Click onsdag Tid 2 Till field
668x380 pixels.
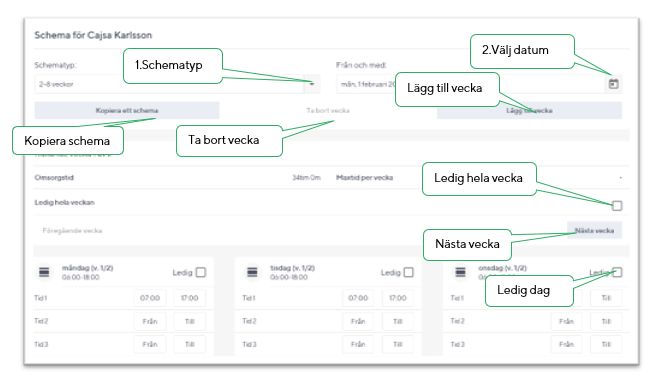tap(606, 321)
